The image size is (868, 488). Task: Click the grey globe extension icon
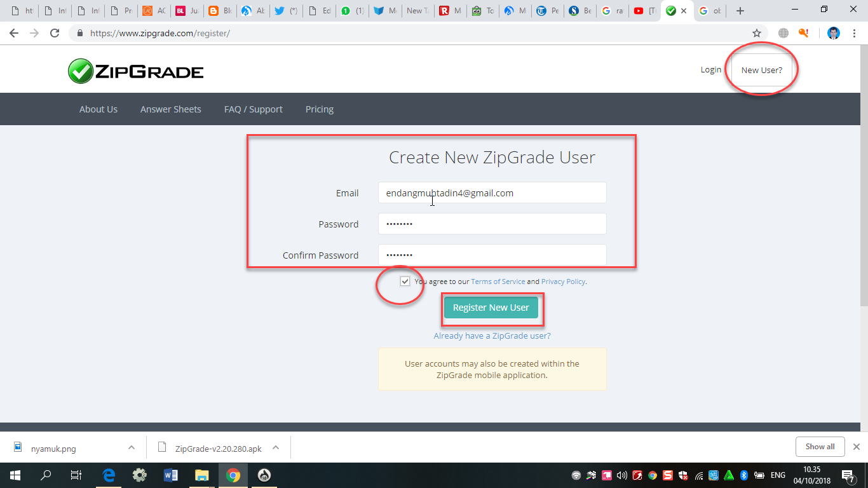[x=783, y=33]
